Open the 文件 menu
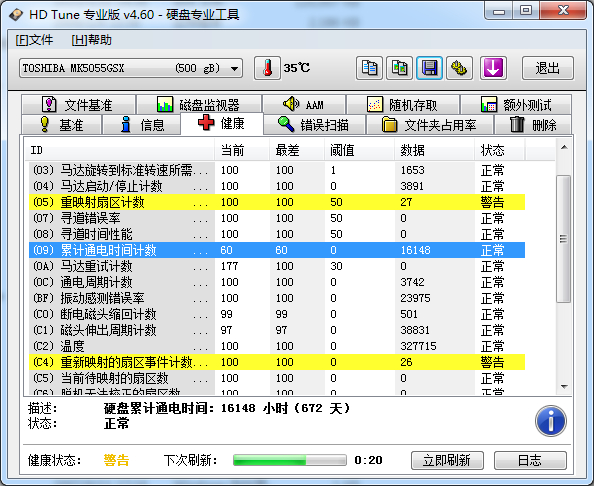 (x=34, y=40)
